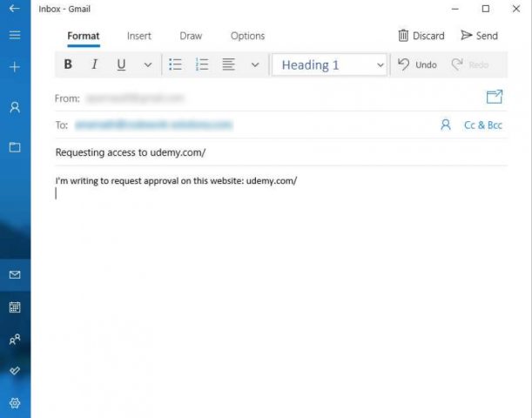This screenshot has height=418, width=532.
Task: Send the email
Action: 480,36
